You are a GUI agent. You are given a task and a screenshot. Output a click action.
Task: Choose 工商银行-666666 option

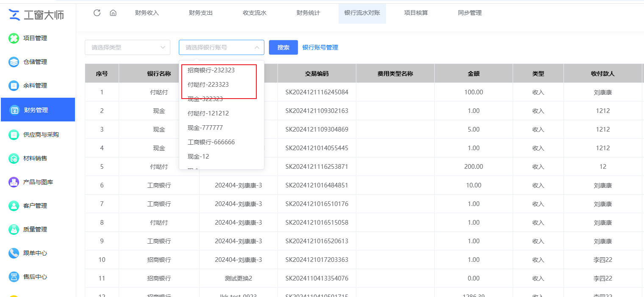pyautogui.click(x=211, y=142)
